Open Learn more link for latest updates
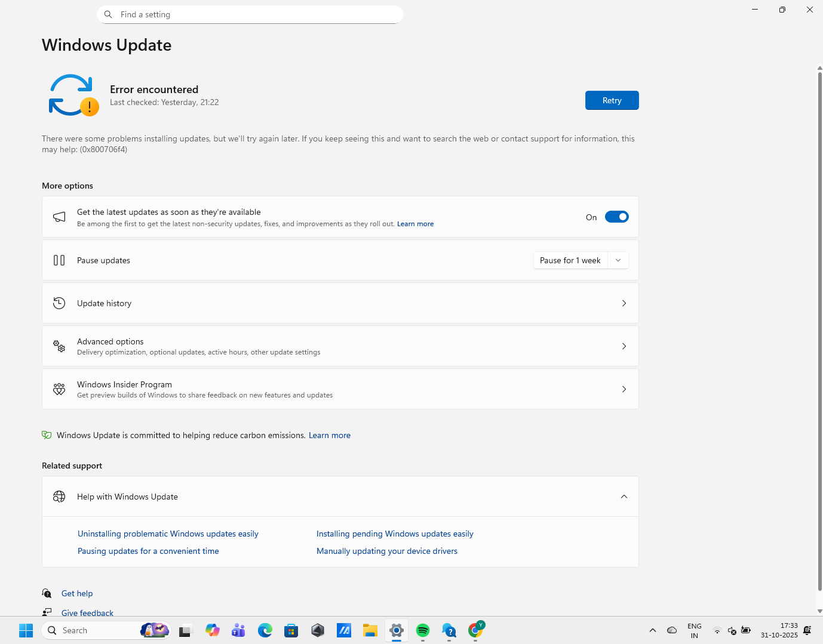 click(416, 224)
